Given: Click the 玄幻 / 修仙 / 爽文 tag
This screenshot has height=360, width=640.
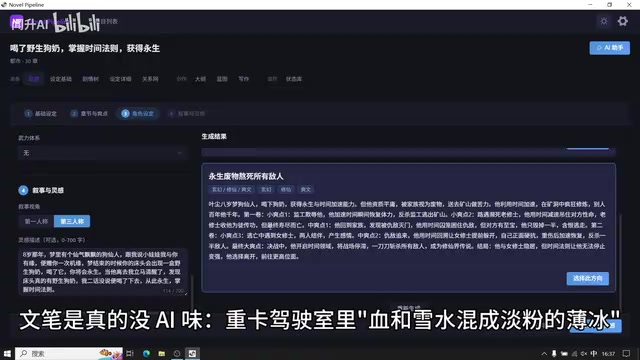Looking at the screenshot, I should click(x=231, y=189).
